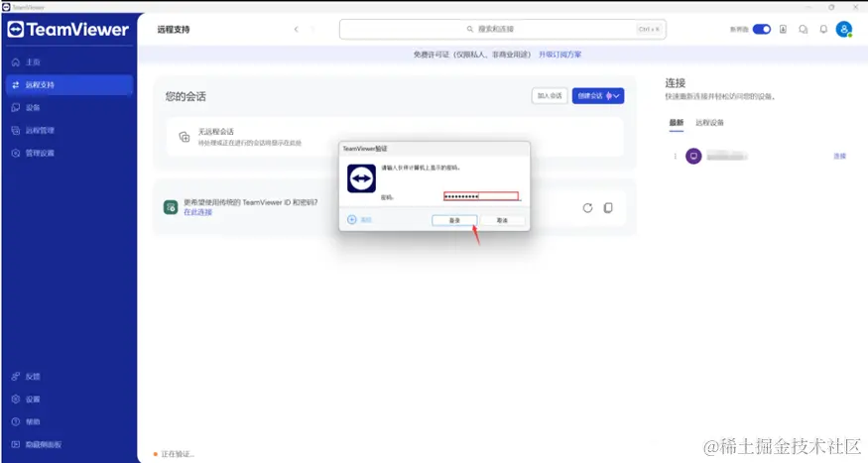Click the Join Session (加入会话) button
Screen dimensions: 868x463
point(550,96)
